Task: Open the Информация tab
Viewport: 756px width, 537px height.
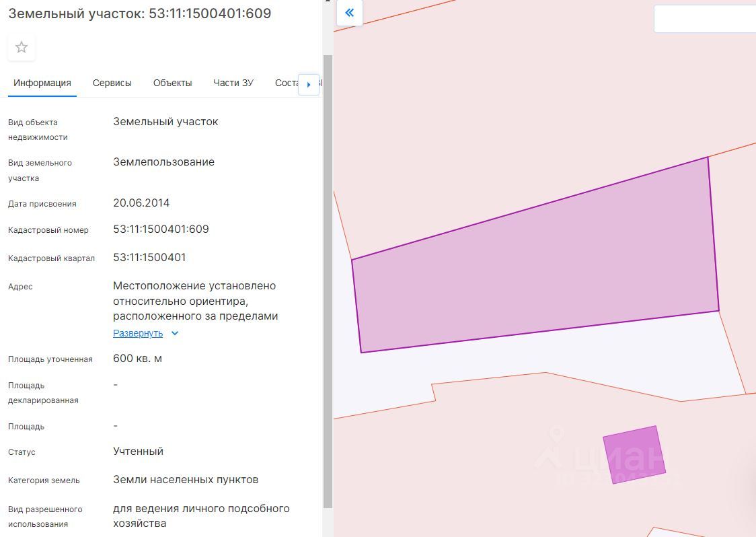Action: 42,83
